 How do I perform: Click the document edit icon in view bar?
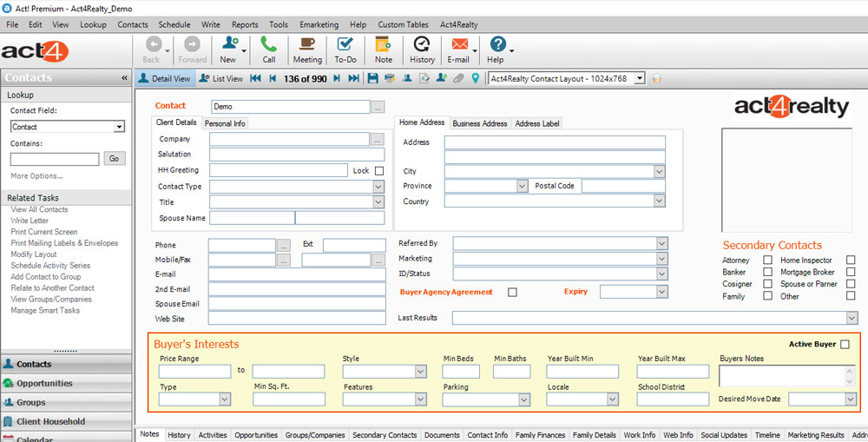[424, 79]
